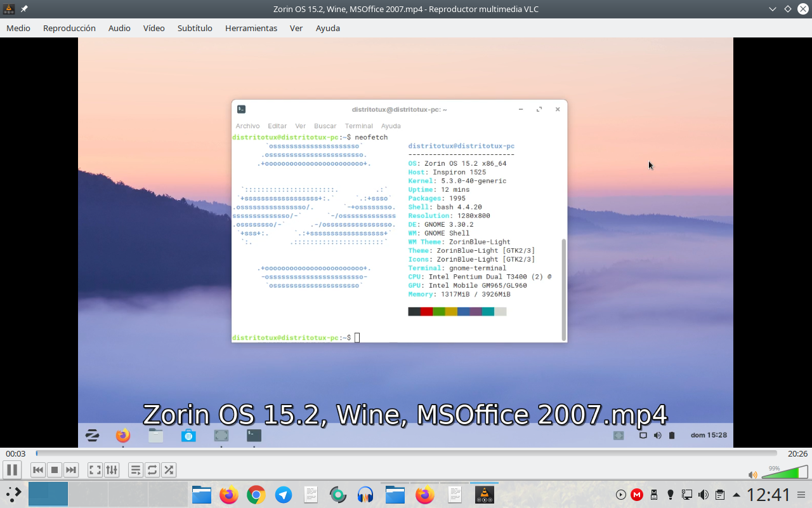Image resolution: width=812 pixels, height=508 pixels.
Task: Jump to the previous media item
Action: [38, 470]
